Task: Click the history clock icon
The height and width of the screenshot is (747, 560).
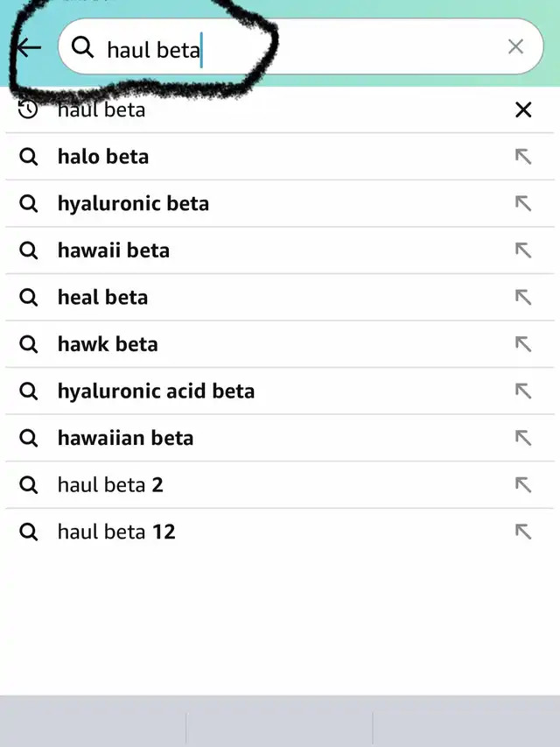Action: pos(28,109)
